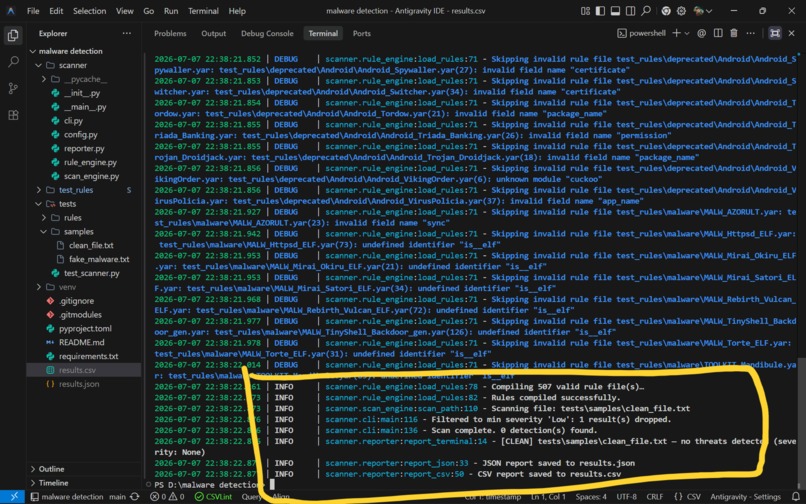Kill terminal with trash icon
Image resolution: width=806 pixels, height=504 pixels.
(x=734, y=33)
